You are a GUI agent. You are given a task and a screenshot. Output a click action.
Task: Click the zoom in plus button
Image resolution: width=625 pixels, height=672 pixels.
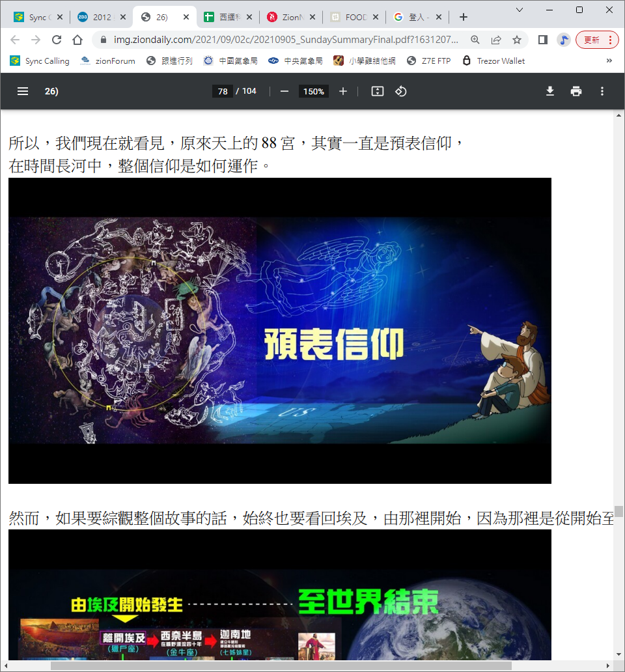coord(342,91)
